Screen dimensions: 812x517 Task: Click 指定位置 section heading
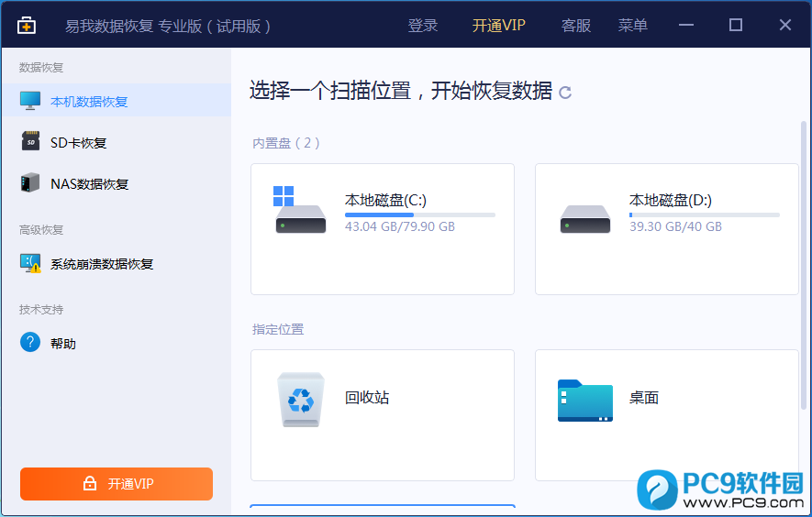click(x=278, y=329)
